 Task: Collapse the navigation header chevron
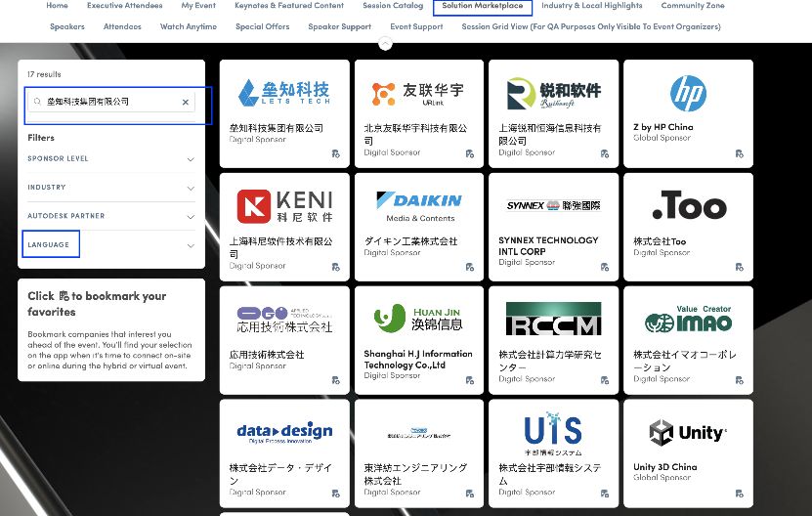click(385, 43)
